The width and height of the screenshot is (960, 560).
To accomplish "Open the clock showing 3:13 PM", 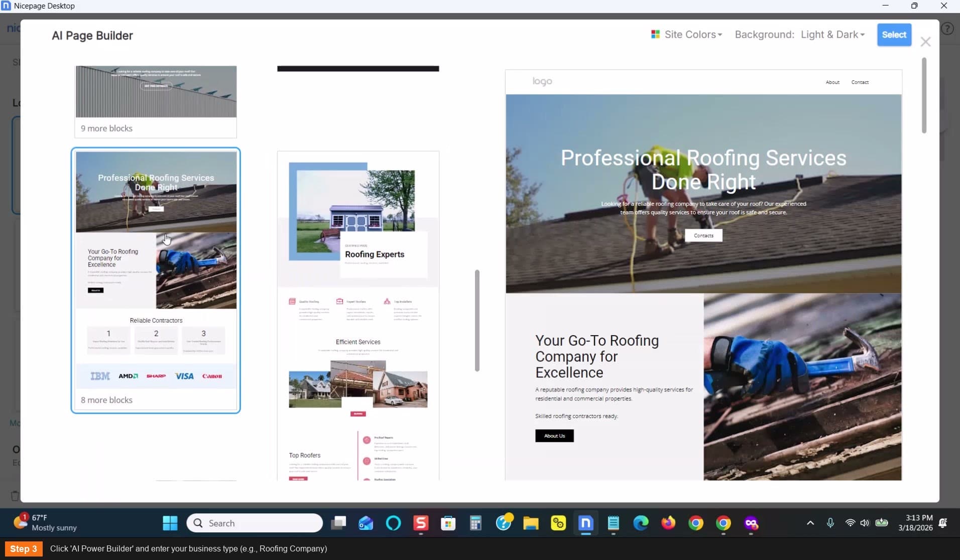I will coord(915,522).
